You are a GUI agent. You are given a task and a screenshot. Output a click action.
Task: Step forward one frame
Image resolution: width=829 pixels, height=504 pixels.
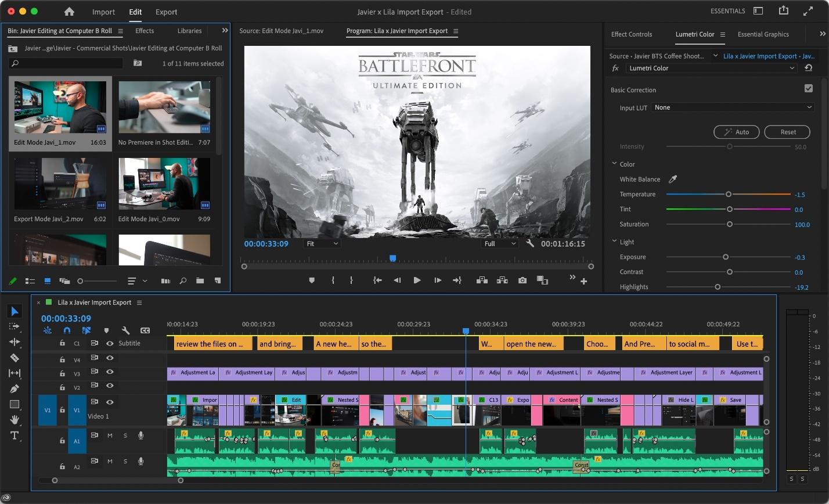click(x=438, y=280)
